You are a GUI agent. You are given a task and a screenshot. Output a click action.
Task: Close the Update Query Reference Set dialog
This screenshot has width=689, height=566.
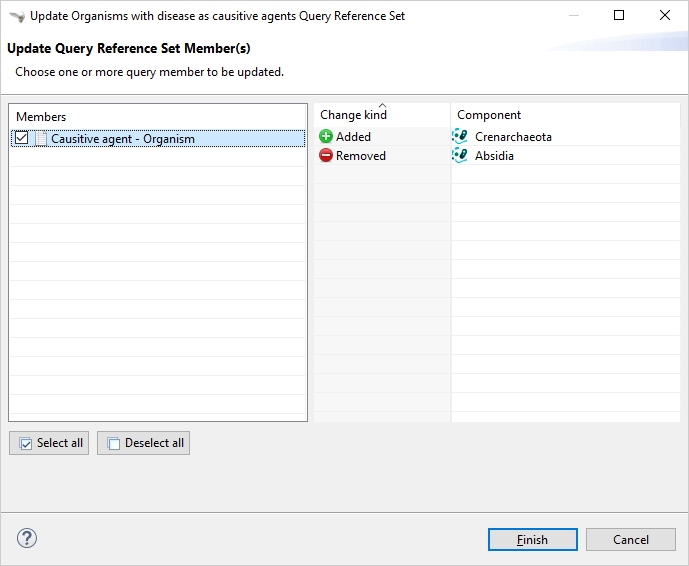coord(665,16)
